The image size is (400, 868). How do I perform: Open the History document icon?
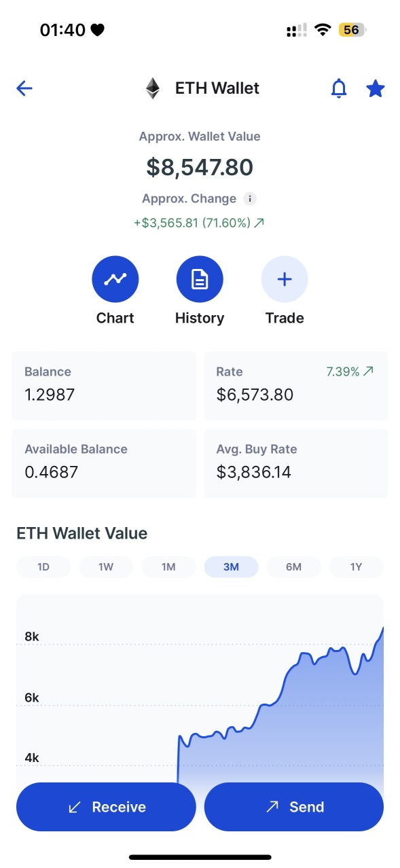[200, 279]
